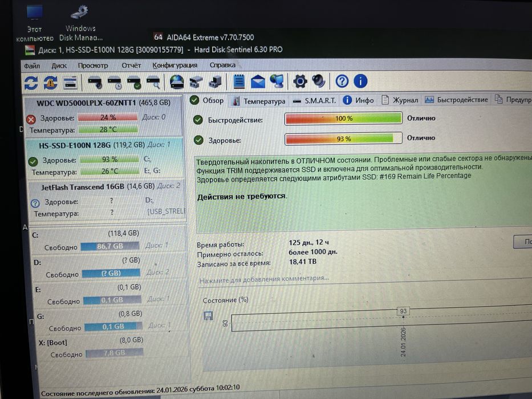The image size is (532, 399).
Task: Click the gray drive blocks toolbar icon
Action: pyautogui.click(x=196, y=82)
